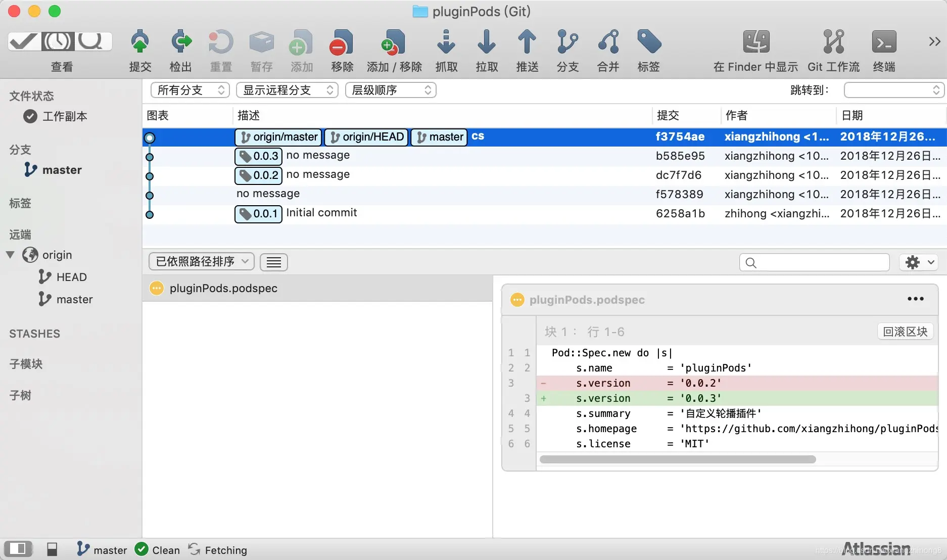Click the origin/master branch label
The width and height of the screenshot is (947, 560).
[x=278, y=137]
